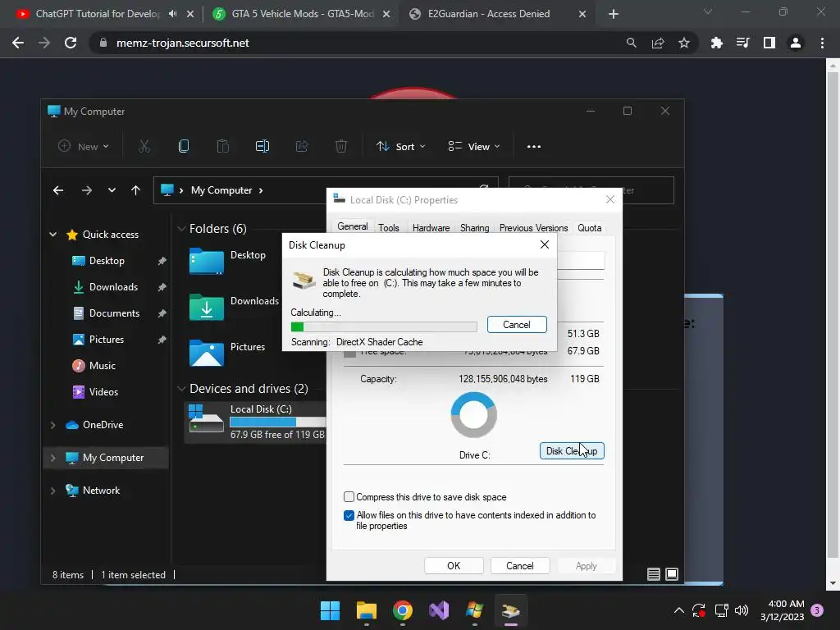
Task: Open the New dropdown in Explorer toolbar
Action: coord(84,146)
